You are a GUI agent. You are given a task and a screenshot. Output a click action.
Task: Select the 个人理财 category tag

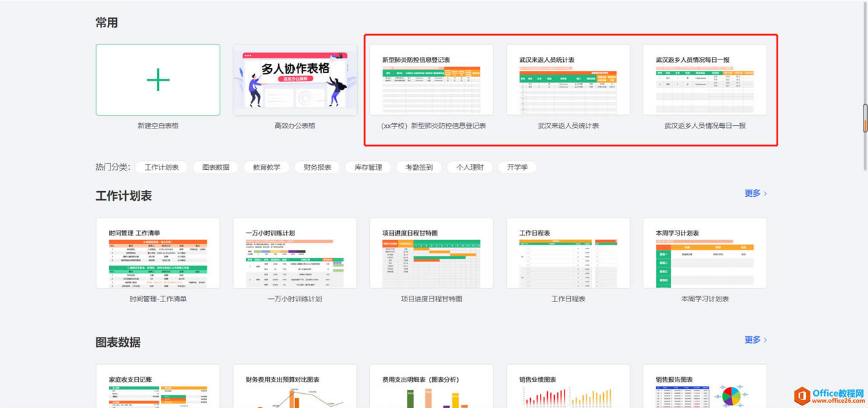point(470,167)
